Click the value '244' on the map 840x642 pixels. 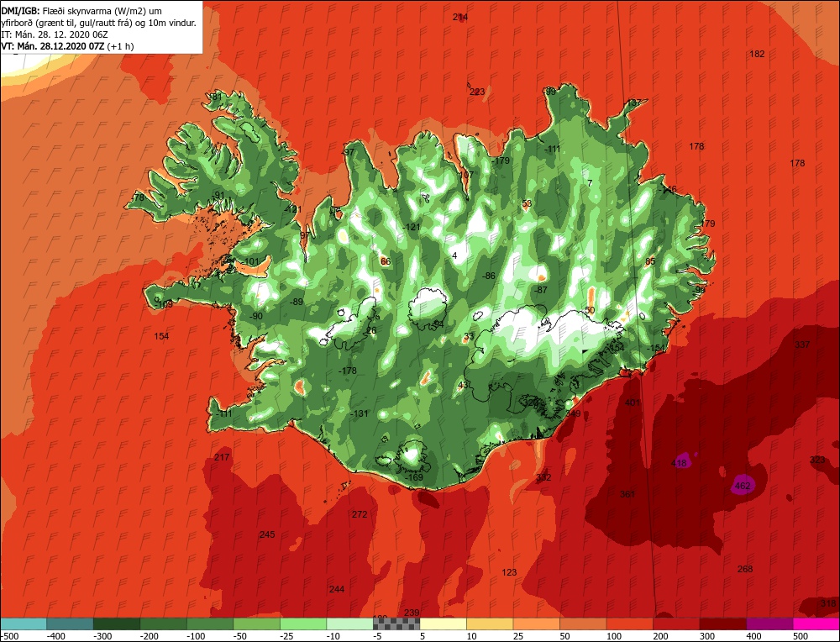point(337,589)
